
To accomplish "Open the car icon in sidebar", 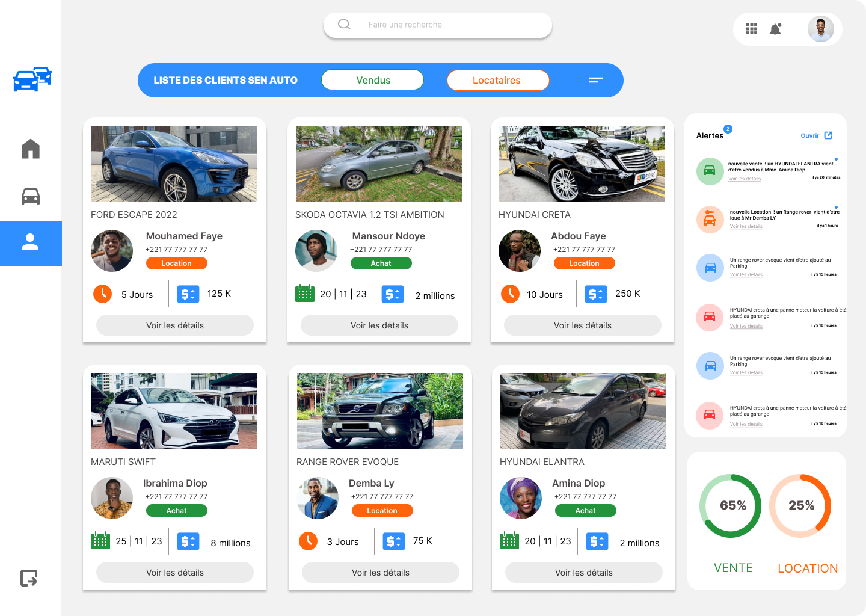I will (31, 196).
